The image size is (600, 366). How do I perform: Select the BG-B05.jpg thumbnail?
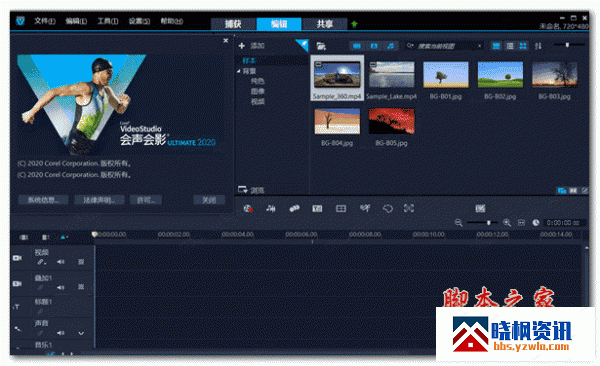tap(391, 121)
